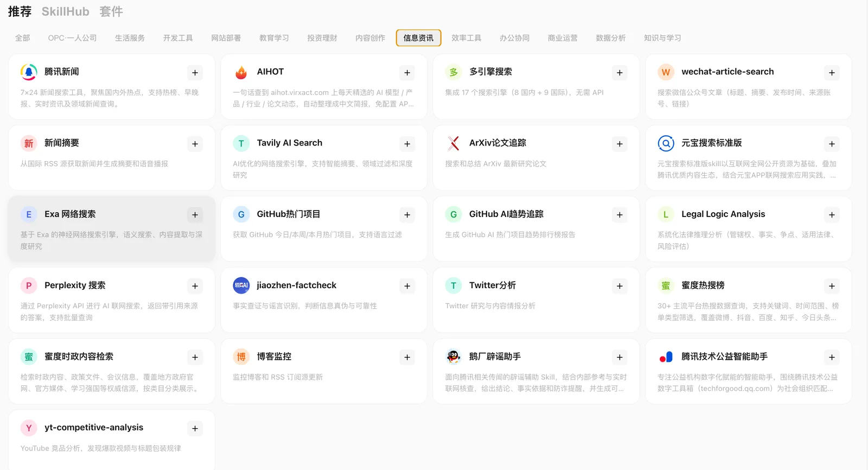The width and height of the screenshot is (868, 470).
Task: Switch to the SkillHub top tab
Action: 65,11
